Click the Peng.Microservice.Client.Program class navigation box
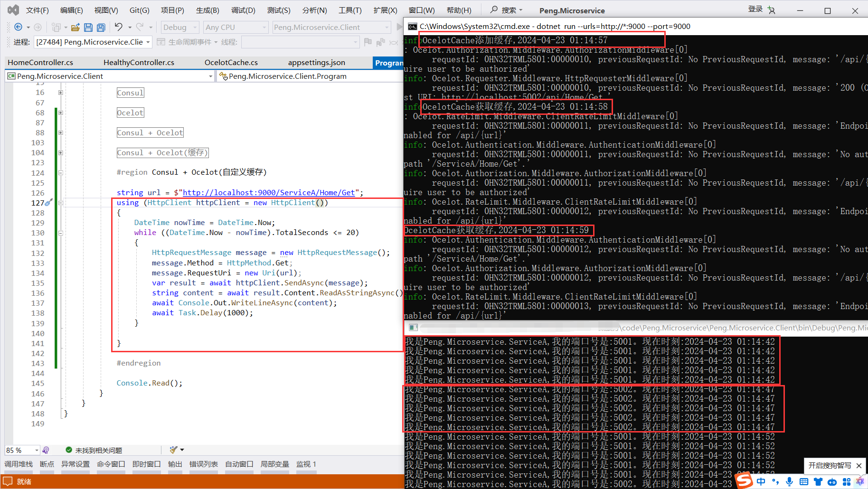 (311, 76)
